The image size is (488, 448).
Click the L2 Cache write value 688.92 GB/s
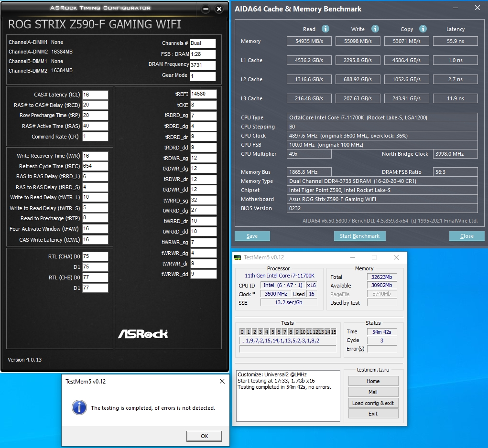point(358,79)
